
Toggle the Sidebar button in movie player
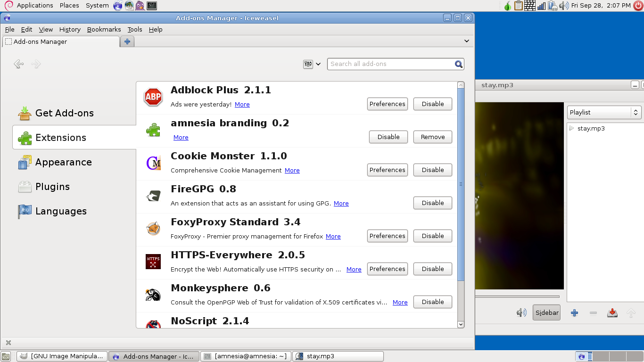pyautogui.click(x=547, y=313)
